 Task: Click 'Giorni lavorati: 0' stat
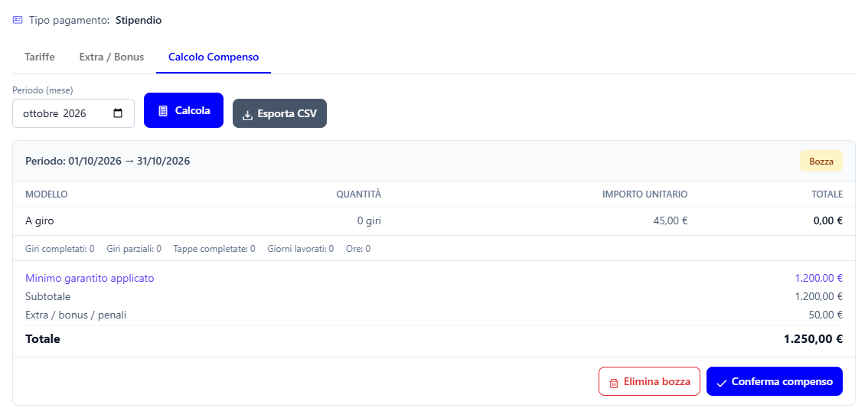(x=301, y=249)
